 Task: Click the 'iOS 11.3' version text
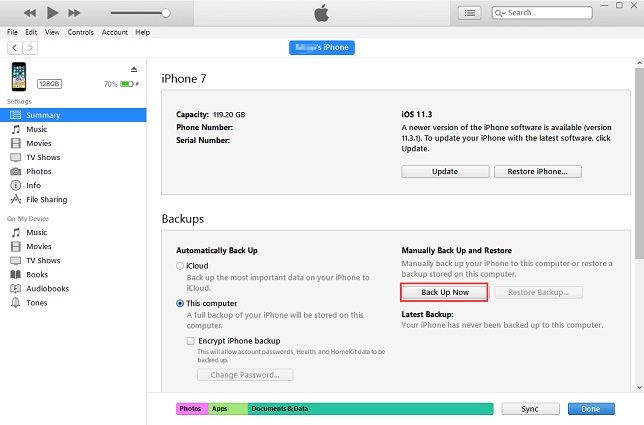click(x=417, y=114)
